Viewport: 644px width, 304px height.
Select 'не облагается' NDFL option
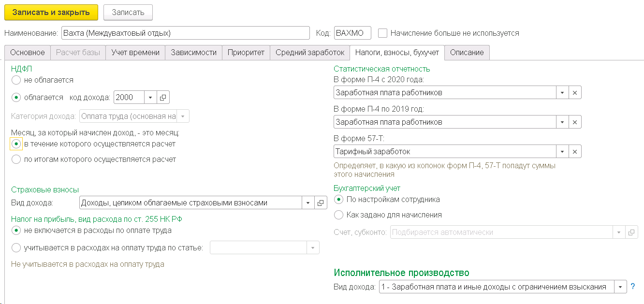pos(16,80)
